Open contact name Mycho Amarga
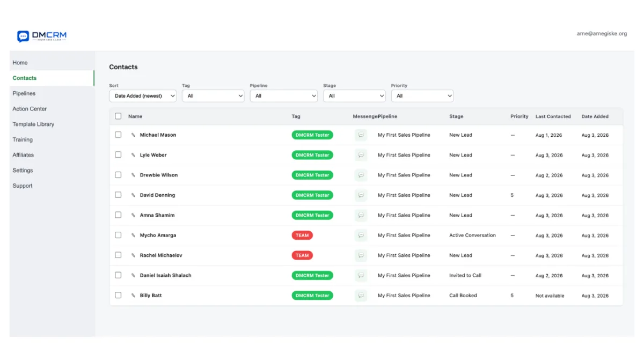Screen dimensions: 644x361 tap(158, 235)
